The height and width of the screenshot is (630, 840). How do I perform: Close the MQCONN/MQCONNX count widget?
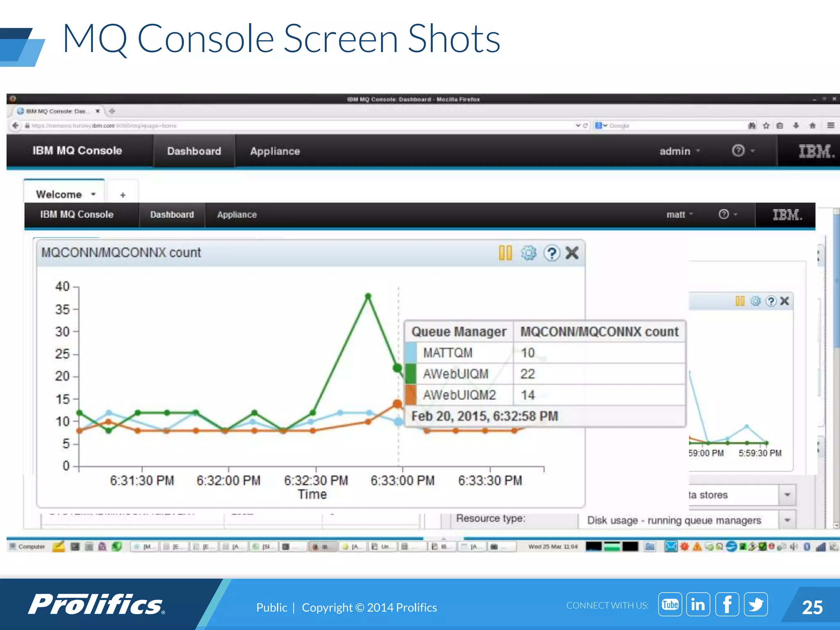pos(572,253)
